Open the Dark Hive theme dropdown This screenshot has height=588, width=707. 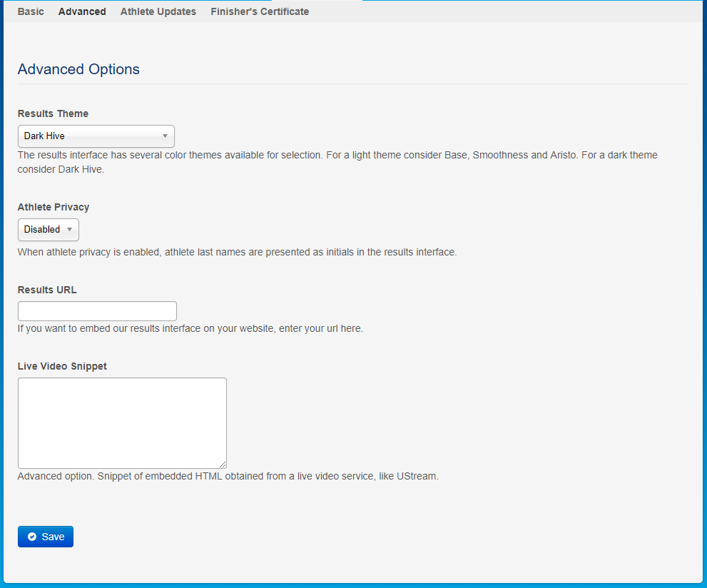tap(96, 136)
